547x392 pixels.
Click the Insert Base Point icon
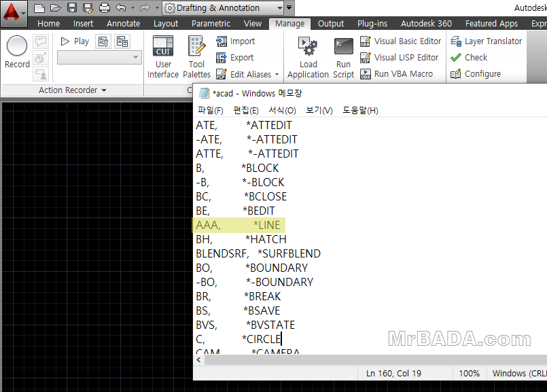pos(41,58)
